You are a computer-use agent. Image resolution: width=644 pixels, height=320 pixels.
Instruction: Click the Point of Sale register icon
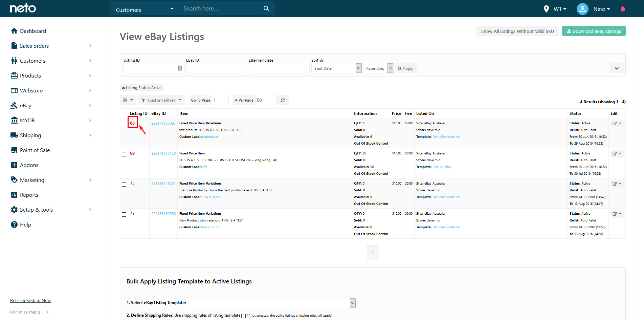pos(14,150)
